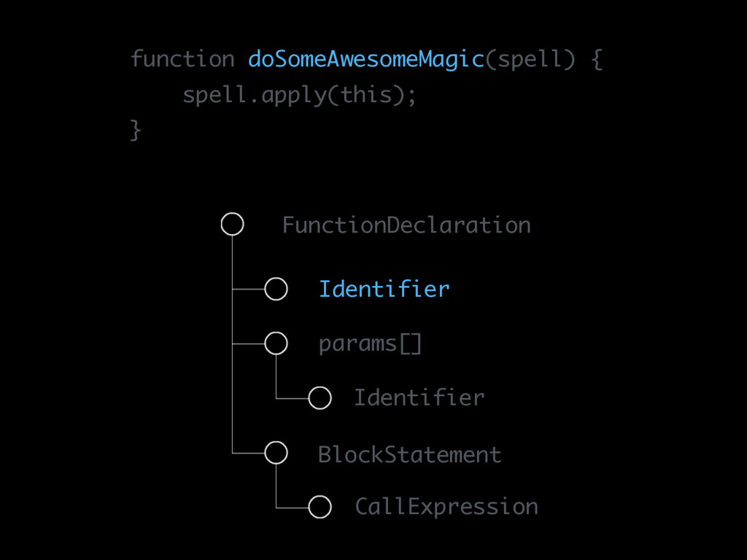Image resolution: width=747 pixels, height=560 pixels.
Task: Click the params[] tree label
Action: 370,344
